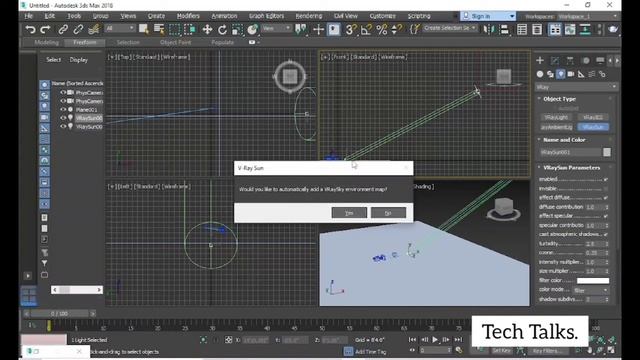The image size is (640, 360).
Task: Click the VRayLight object type button
Action: coord(556,118)
